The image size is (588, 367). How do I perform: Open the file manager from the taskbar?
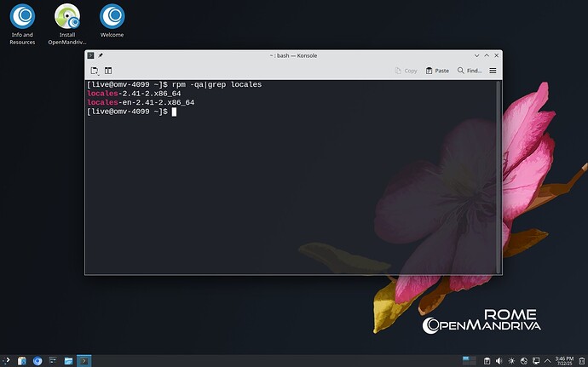point(68,360)
